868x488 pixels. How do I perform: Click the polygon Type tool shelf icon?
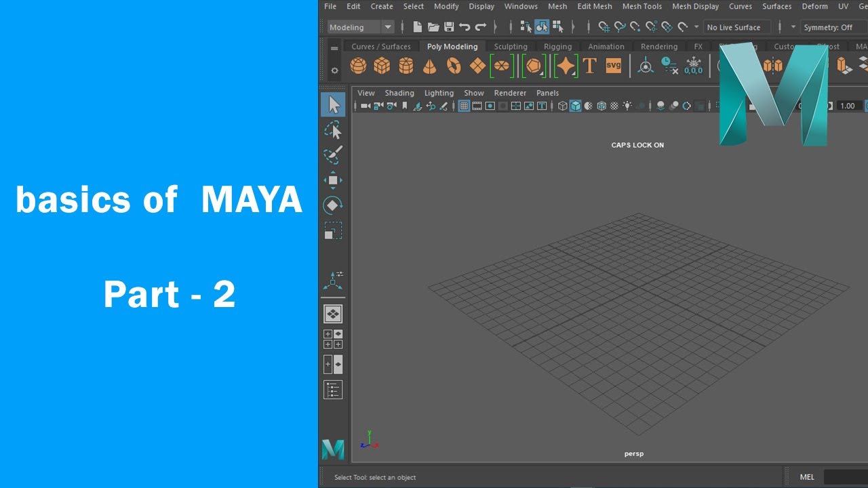590,66
